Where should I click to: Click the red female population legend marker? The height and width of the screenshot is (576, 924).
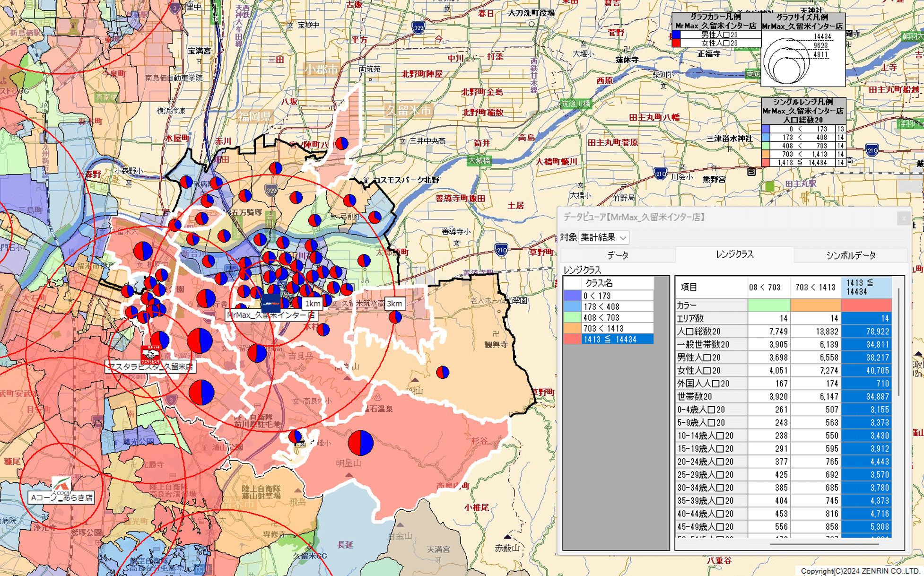point(677,43)
